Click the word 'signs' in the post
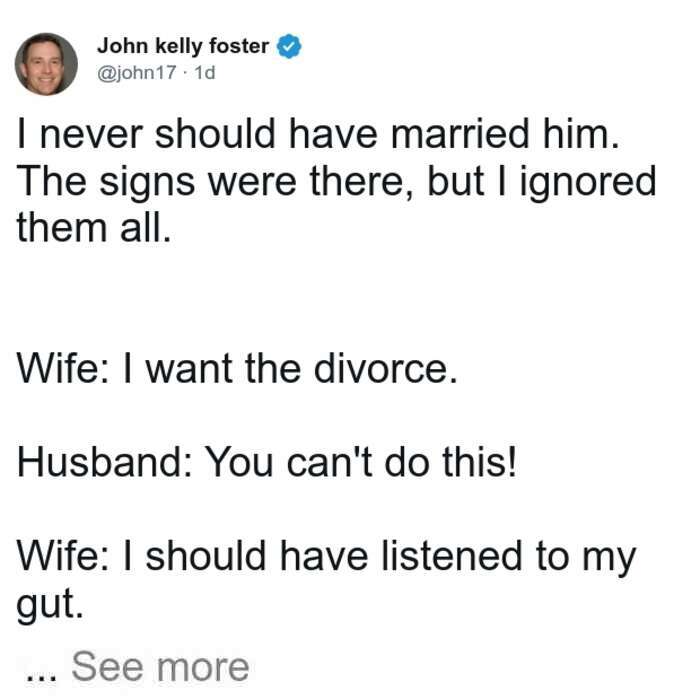Screen dimensions: 700x700 pos(147,183)
